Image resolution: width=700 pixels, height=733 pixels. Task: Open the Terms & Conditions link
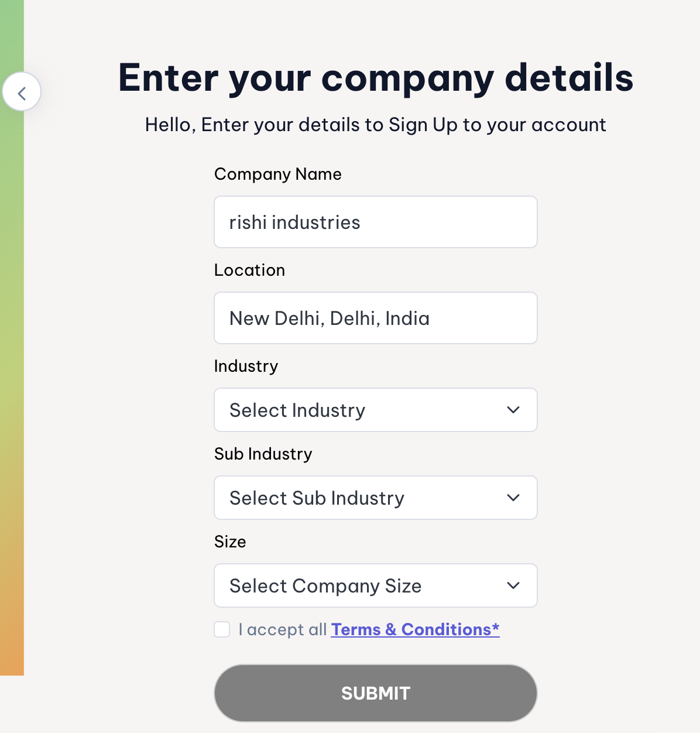415,629
